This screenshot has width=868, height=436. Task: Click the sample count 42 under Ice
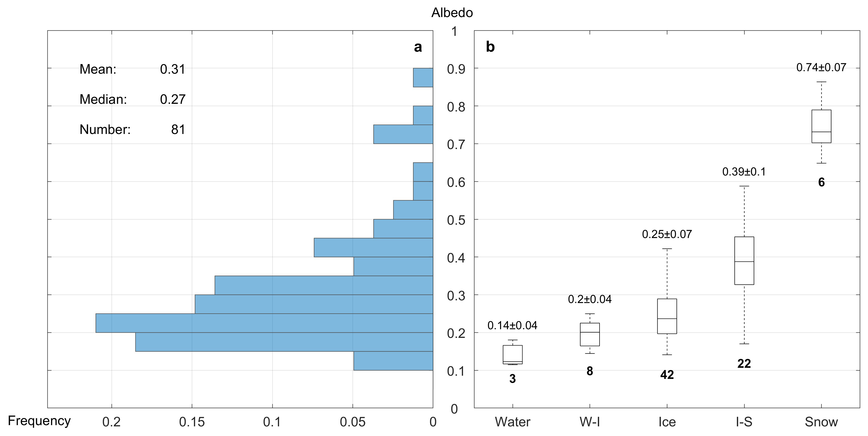pyautogui.click(x=667, y=375)
